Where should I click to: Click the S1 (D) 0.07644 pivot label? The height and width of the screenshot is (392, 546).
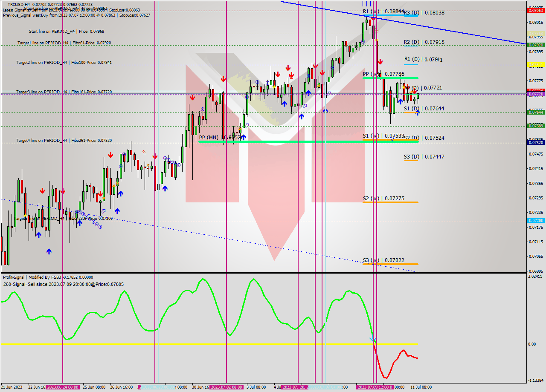[424, 109]
